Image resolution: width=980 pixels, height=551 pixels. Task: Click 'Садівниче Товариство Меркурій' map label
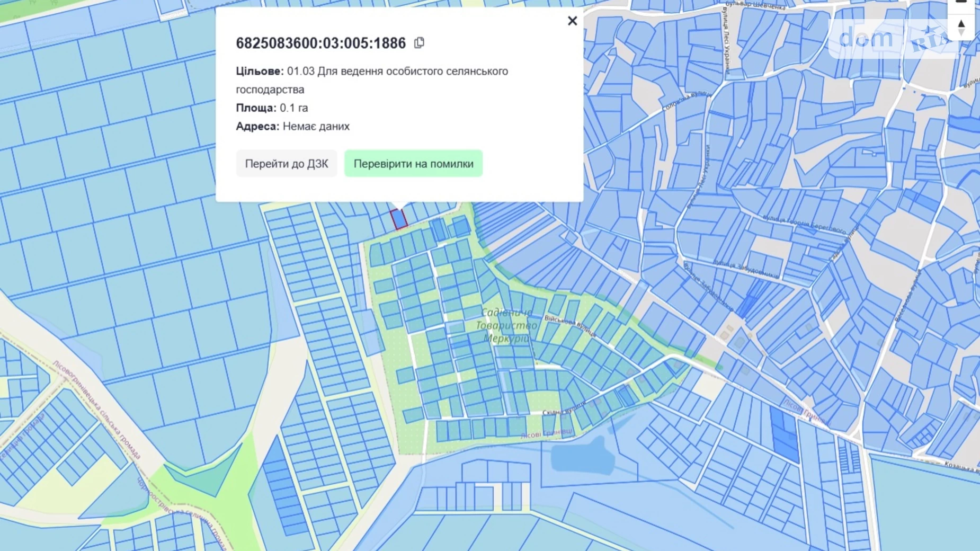click(x=506, y=325)
